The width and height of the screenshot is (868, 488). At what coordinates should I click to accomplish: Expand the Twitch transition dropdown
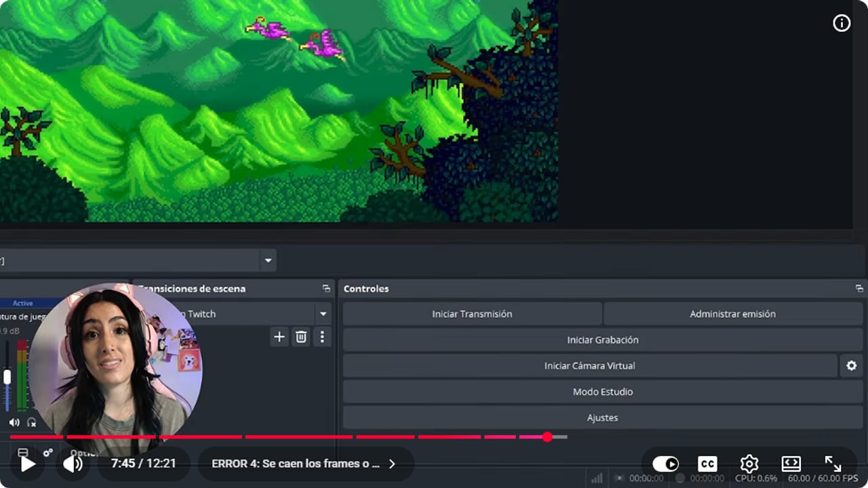(323, 314)
